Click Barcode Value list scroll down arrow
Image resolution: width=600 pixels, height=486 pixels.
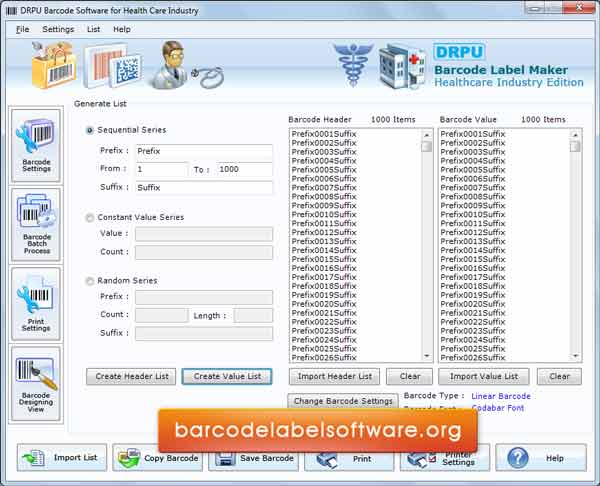pos(575,356)
